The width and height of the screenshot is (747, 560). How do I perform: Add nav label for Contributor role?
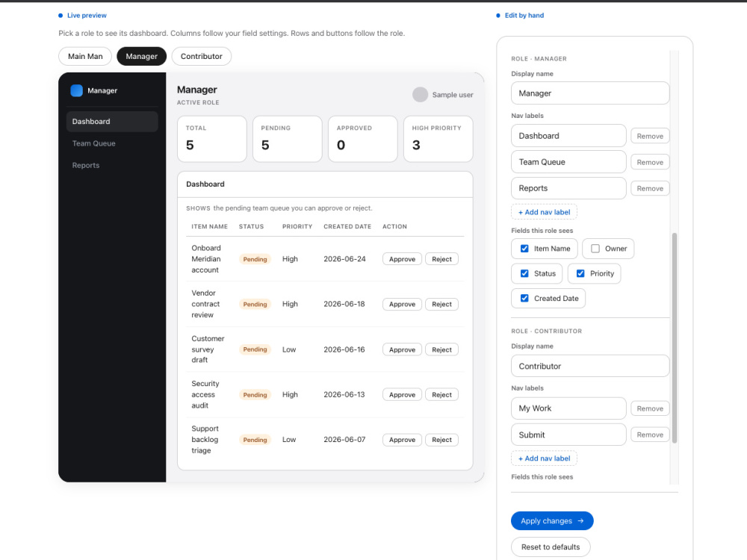(x=544, y=458)
